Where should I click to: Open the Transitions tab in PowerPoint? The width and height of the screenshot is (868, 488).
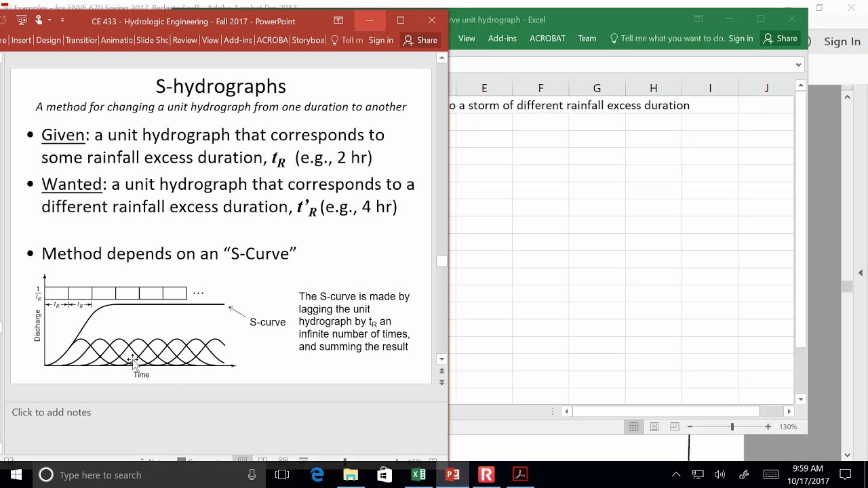click(x=81, y=40)
